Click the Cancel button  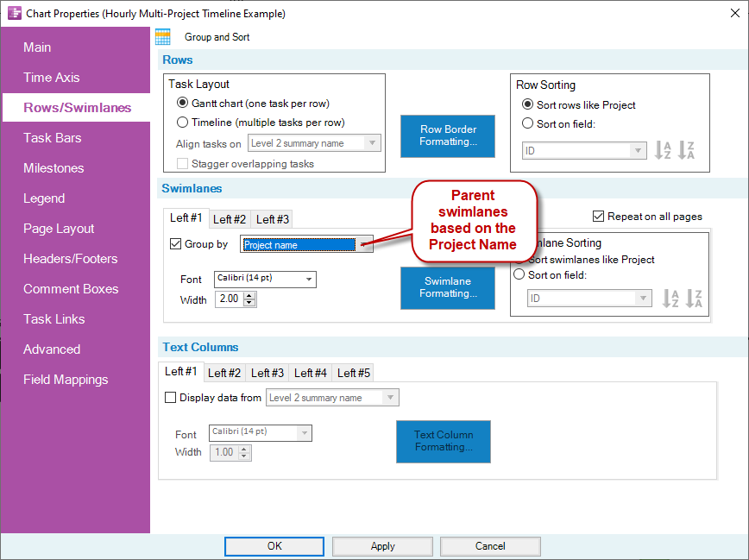point(490,546)
